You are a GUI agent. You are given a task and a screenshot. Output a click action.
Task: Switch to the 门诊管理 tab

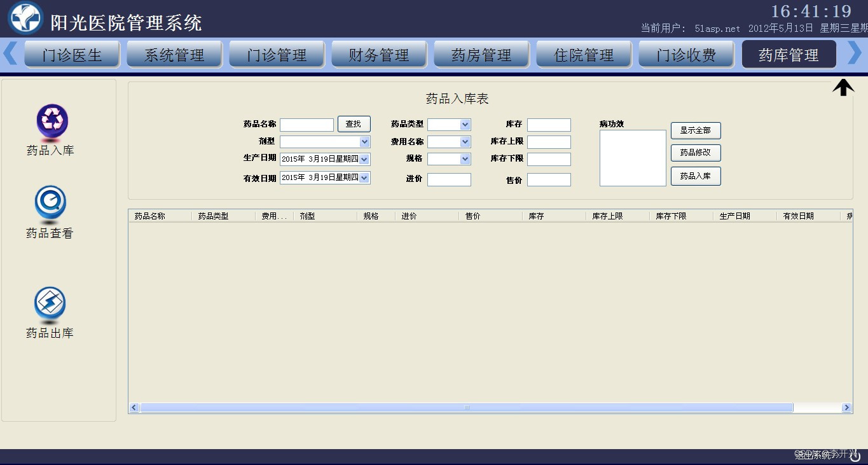tap(277, 55)
